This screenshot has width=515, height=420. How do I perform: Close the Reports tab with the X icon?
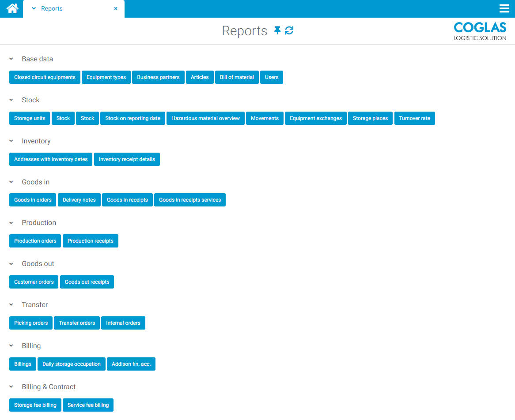point(115,8)
